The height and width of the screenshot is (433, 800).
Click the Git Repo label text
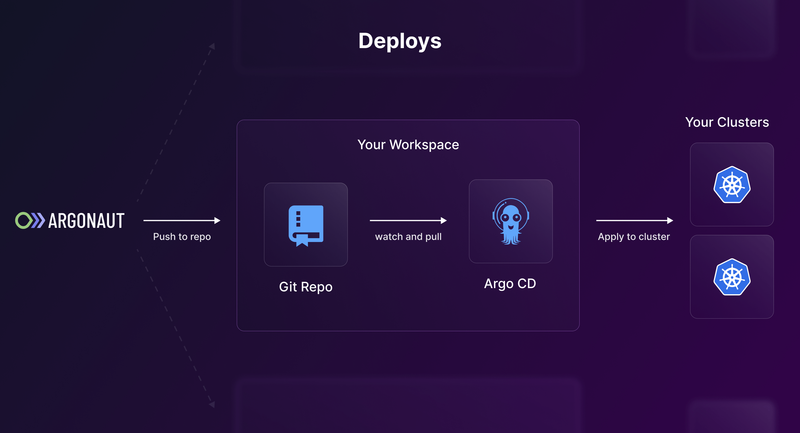(305, 287)
